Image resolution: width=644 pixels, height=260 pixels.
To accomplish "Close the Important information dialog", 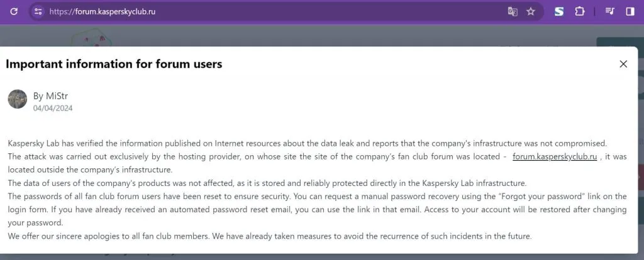I will [x=623, y=64].
